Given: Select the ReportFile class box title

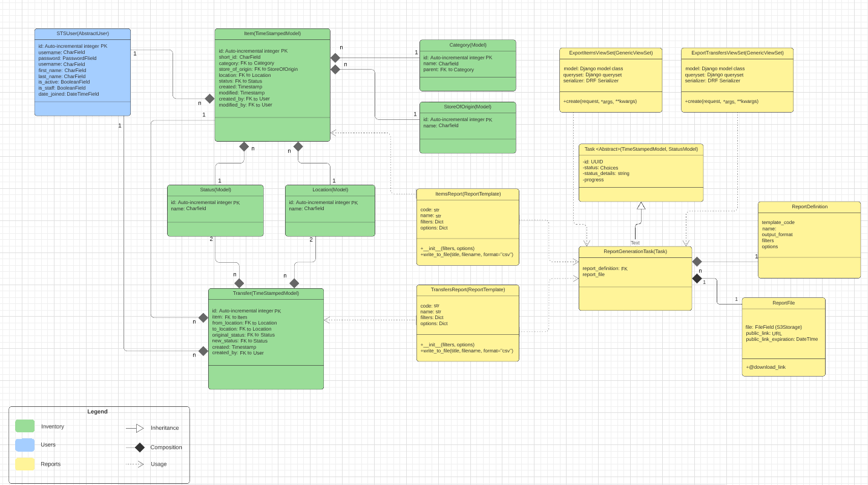Looking at the screenshot, I should (x=783, y=302).
